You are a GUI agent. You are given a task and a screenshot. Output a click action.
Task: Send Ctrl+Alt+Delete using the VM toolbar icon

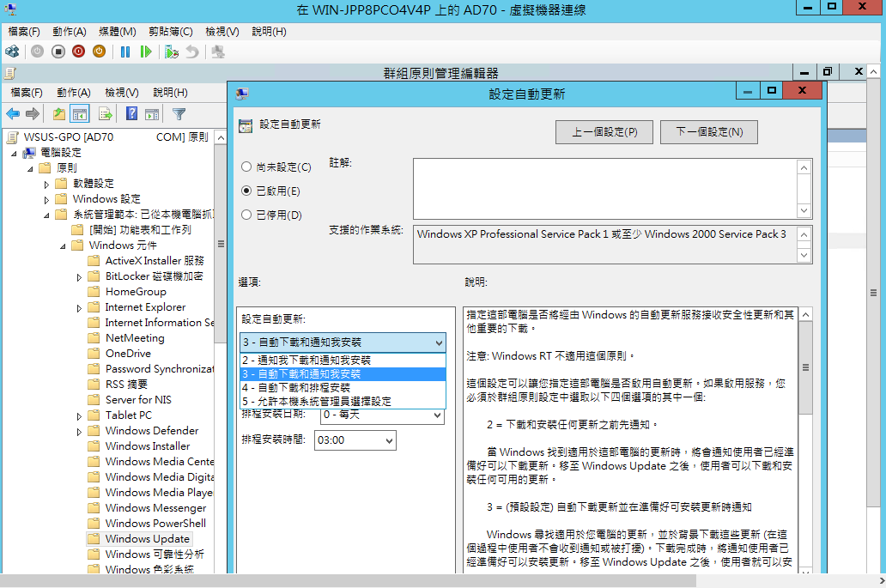pyautogui.click(x=12, y=52)
